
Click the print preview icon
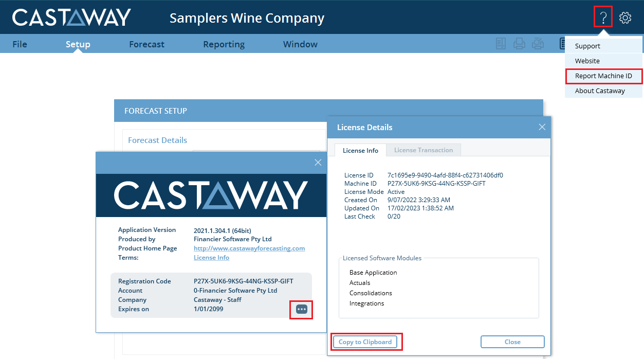pyautogui.click(x=538, y=44)
